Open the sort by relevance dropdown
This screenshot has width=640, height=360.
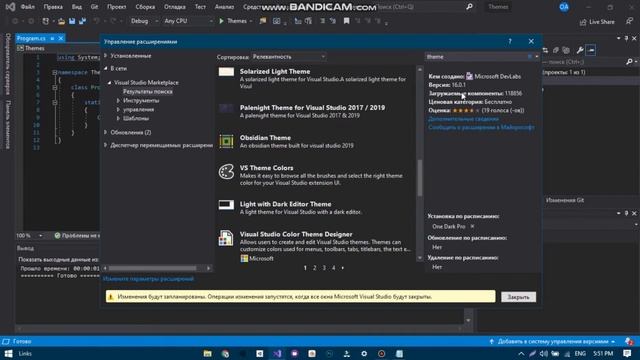[x=289, y=57]
